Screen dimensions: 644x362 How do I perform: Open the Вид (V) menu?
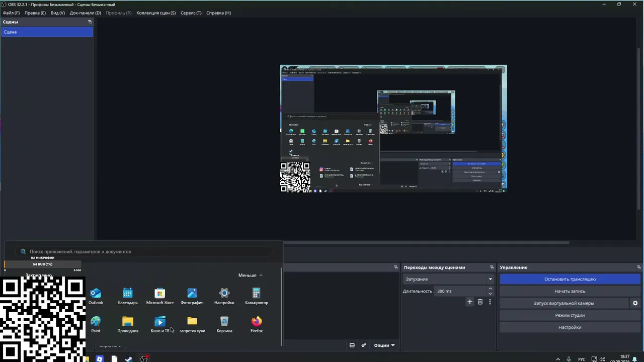pos(58,13)
